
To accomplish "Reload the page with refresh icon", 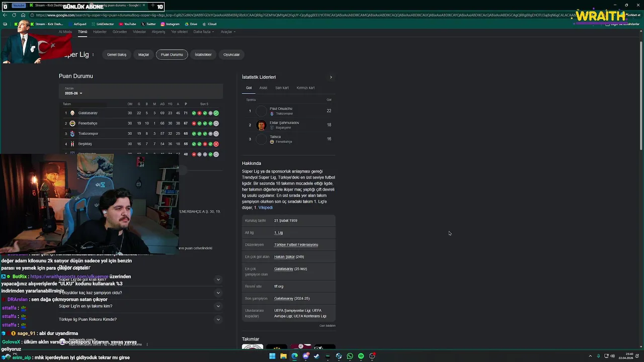I will pyautogui.click(x=14, y=15).
